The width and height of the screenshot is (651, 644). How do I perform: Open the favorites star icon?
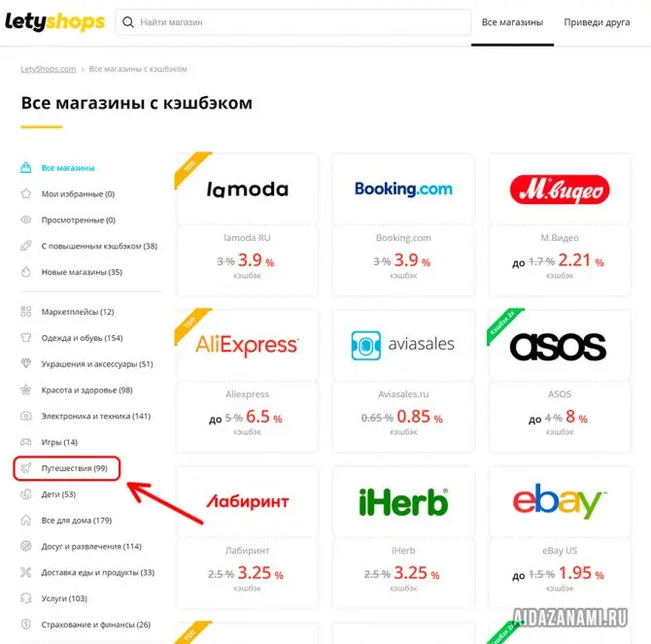(25, 193)
